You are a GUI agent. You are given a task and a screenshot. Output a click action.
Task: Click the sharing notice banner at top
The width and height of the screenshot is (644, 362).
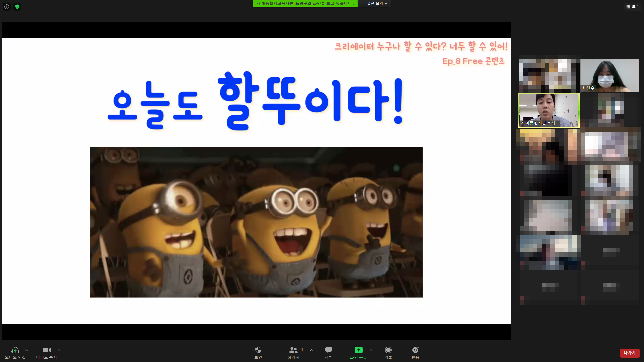tap(305, 4)
